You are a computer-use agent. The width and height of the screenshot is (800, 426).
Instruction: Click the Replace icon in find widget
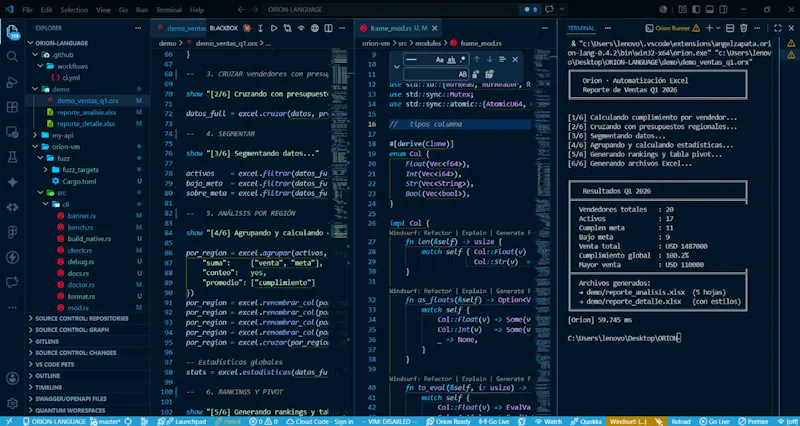[476, 74]
